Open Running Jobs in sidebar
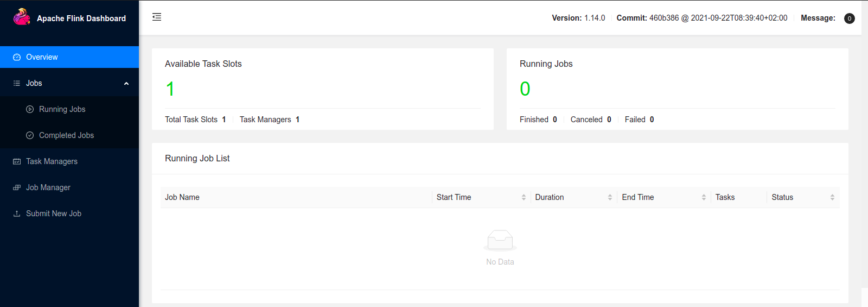 (x=69, y=109)
